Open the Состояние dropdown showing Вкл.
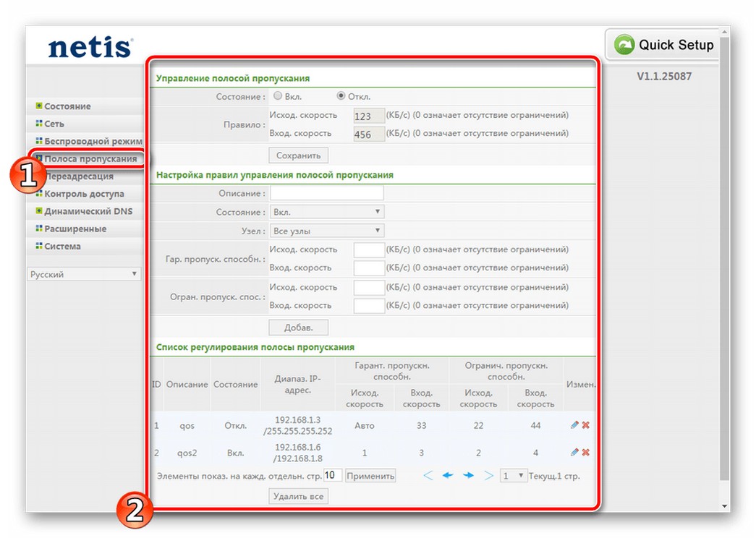The image size is (756, 538). (327, 212)
